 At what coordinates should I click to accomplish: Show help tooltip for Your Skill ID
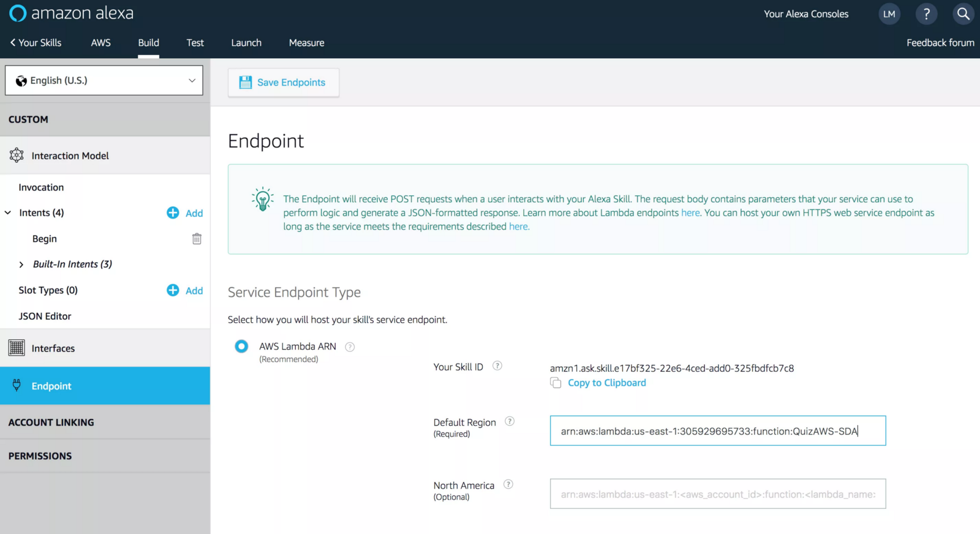497,366
